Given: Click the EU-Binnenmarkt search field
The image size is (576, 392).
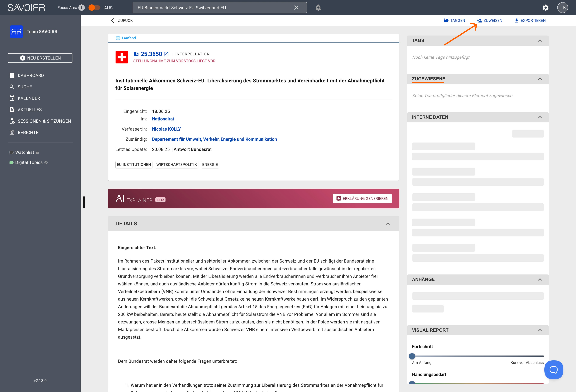Looking at the screenshot, I should pos(213,8).
